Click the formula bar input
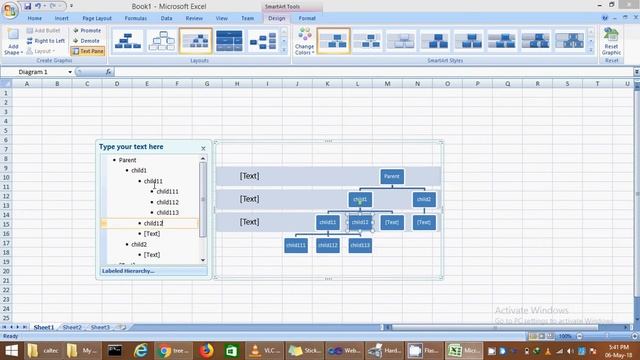 373,72
